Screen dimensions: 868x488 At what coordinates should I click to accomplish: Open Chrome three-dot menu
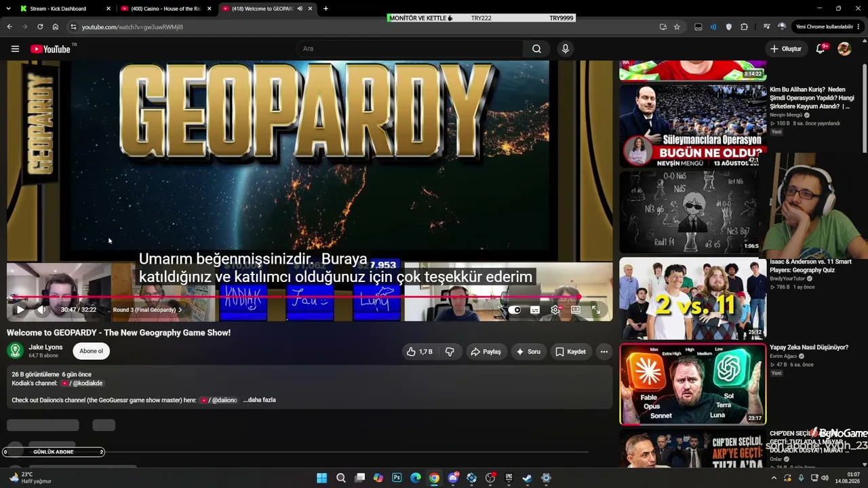(859, 27)
